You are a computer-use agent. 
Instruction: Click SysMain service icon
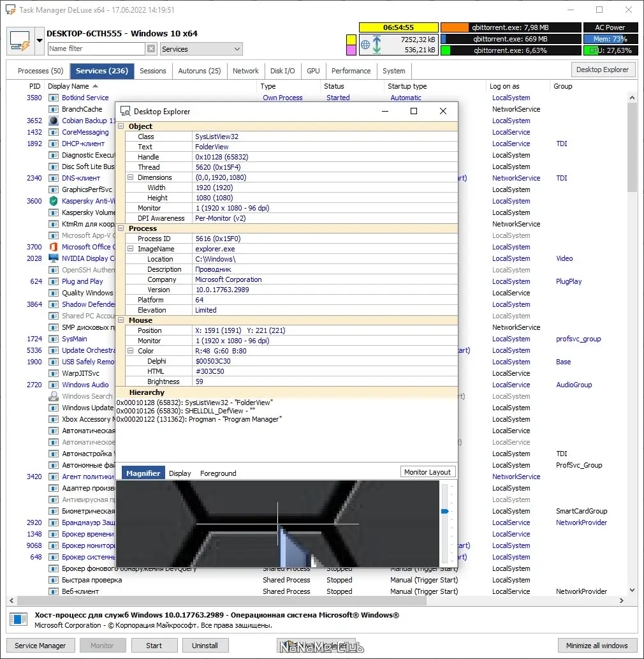coord(54,339)
